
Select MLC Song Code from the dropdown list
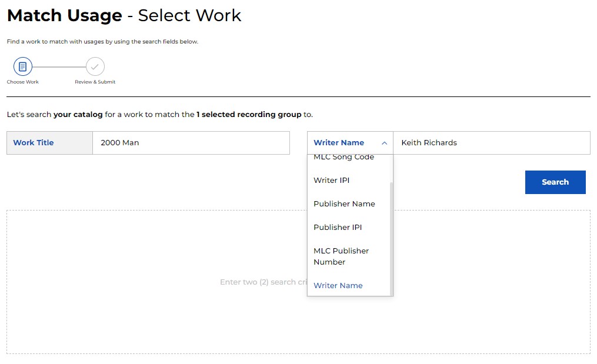pyautogui.click(x=343, y=158)
